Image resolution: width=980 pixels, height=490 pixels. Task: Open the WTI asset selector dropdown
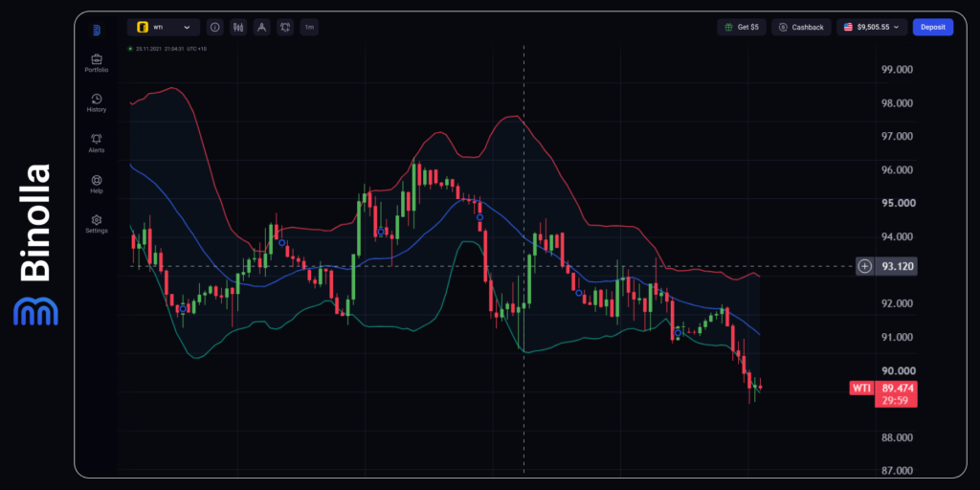pos(164,28)
